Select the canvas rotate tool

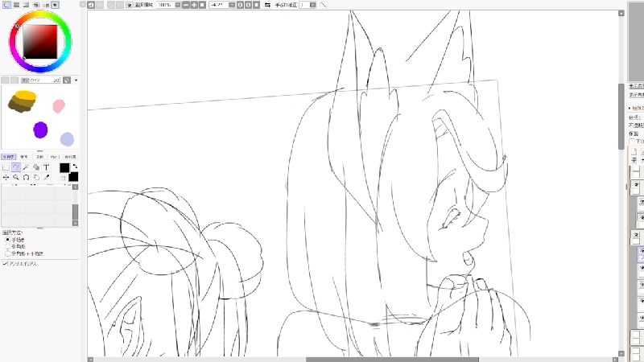27,177
